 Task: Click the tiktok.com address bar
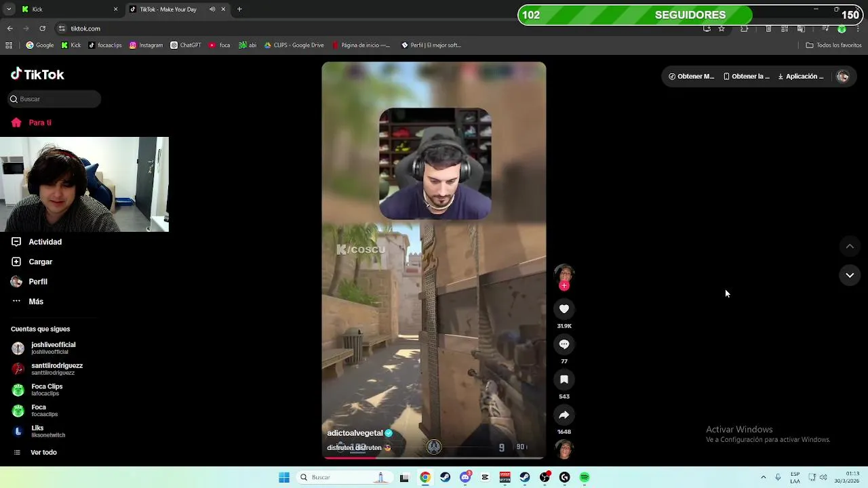[380, 28]
